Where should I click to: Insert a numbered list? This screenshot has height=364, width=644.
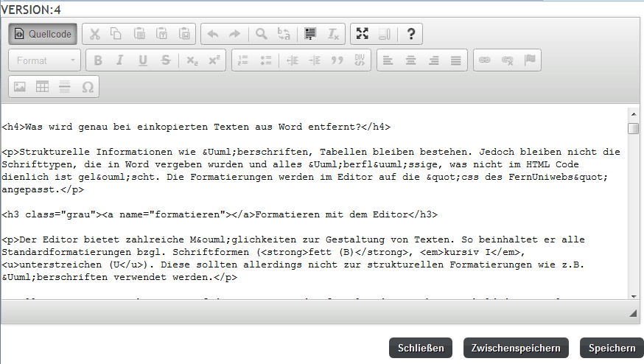(243, 60)
